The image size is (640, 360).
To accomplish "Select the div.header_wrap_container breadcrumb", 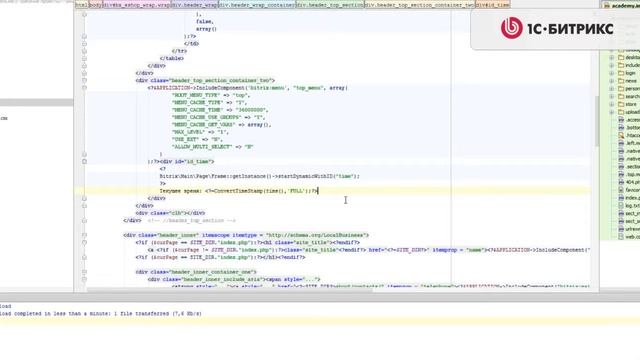I will [x=257, y=5].
